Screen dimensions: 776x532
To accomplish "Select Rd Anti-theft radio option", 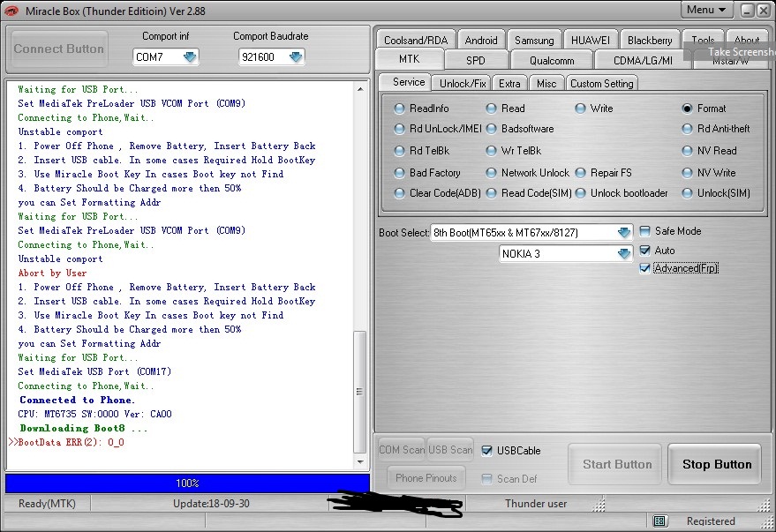I will (687, 129).
